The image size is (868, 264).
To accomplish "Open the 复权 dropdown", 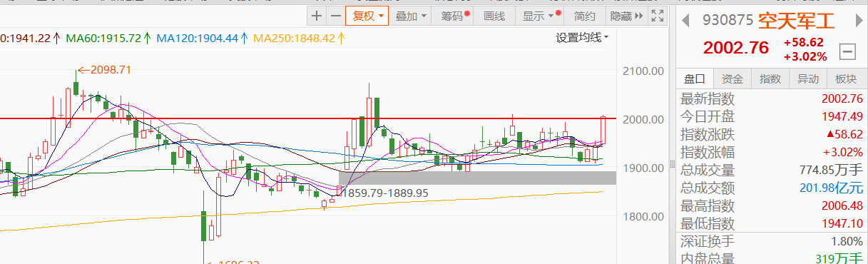I will coord(367,16).
